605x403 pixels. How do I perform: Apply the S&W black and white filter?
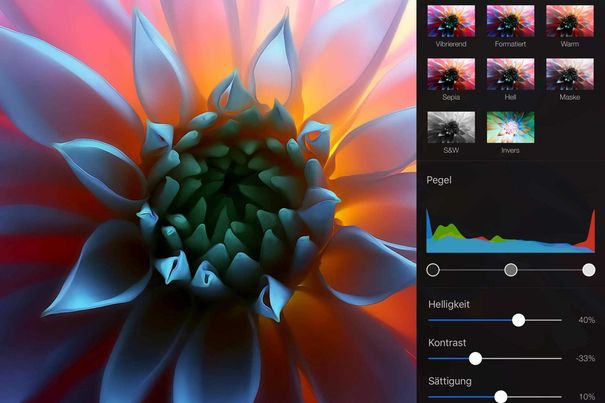click(451, 127)
